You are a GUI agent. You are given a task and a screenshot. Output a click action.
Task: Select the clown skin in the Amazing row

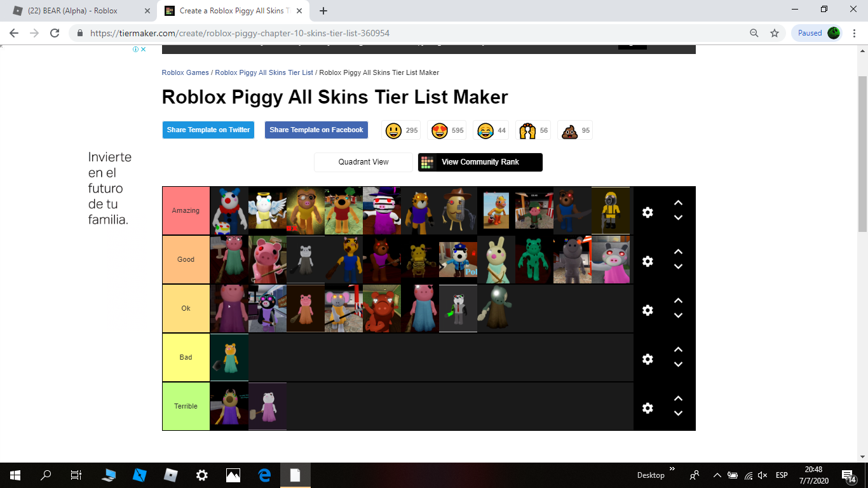pyautogui.click(x=229, y=211)
